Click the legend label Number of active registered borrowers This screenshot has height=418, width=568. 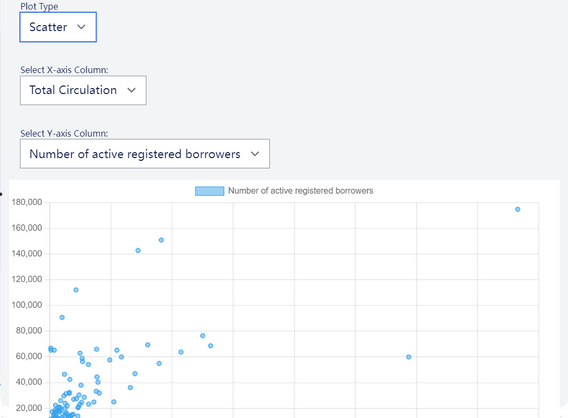coord(301,191)
